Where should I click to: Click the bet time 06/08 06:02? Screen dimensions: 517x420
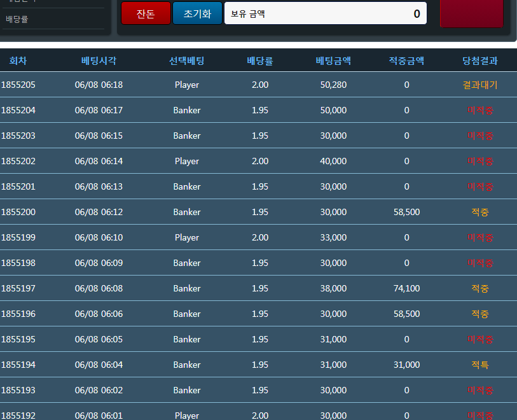pyautogui.click(x=99, y=389)
